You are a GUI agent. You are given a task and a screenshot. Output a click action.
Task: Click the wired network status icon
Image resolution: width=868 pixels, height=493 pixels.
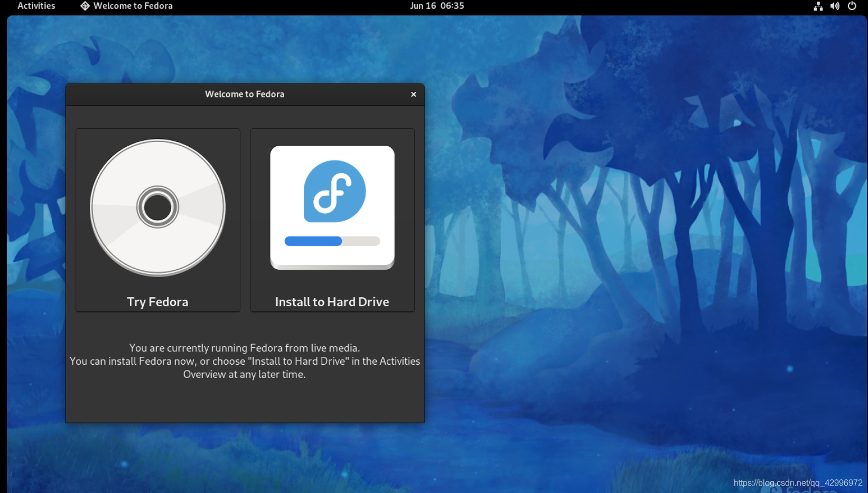tap(818, 6)
